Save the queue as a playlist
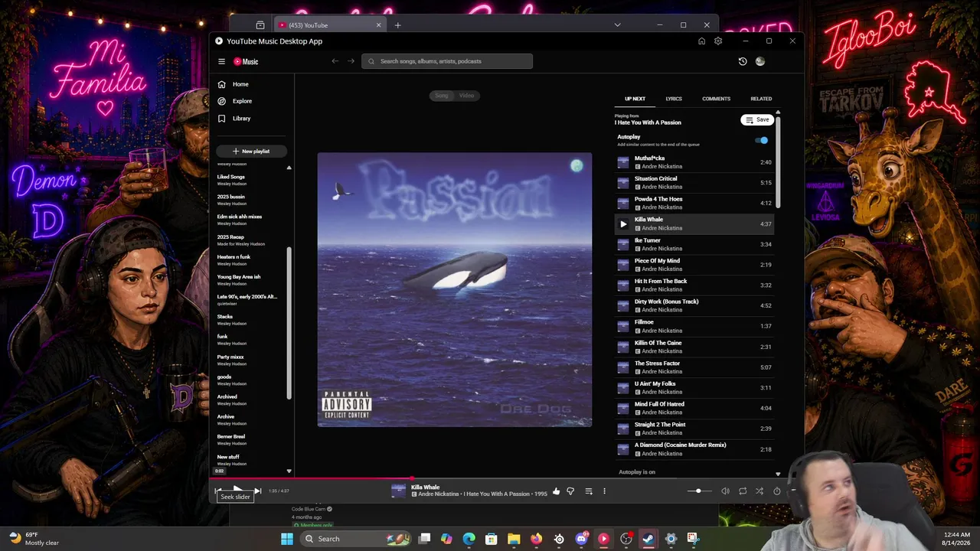This screenshot has height=551, width=980. click(x=757, y=119)
